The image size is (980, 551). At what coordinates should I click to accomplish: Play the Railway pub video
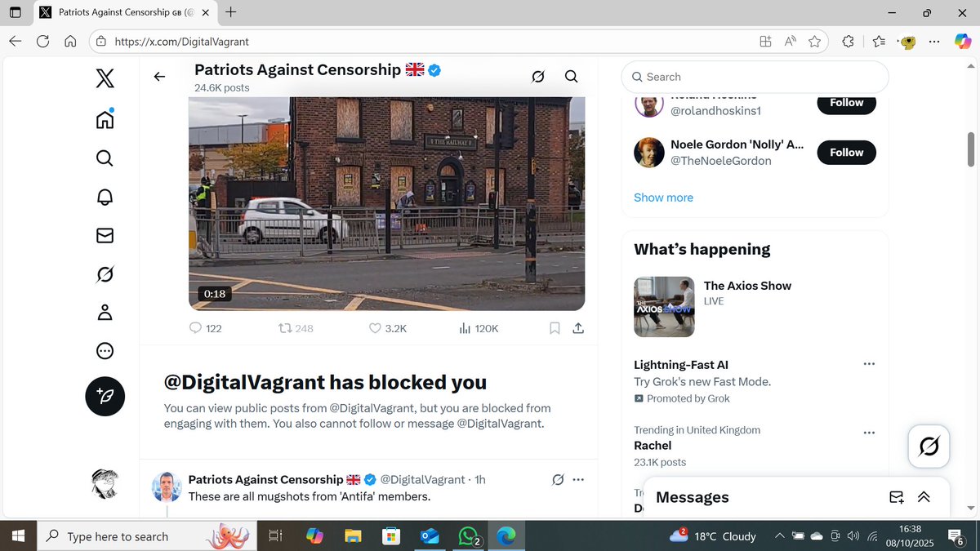(x=387, y=203)
